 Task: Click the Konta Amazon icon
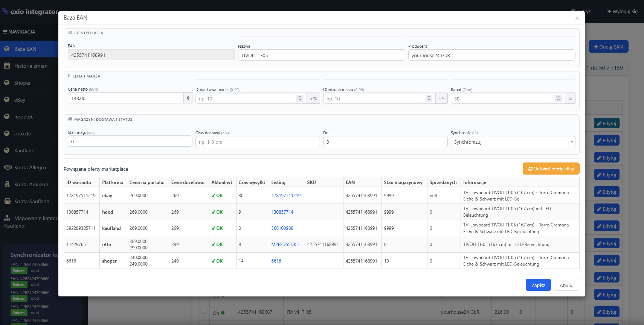coord(7,184)
